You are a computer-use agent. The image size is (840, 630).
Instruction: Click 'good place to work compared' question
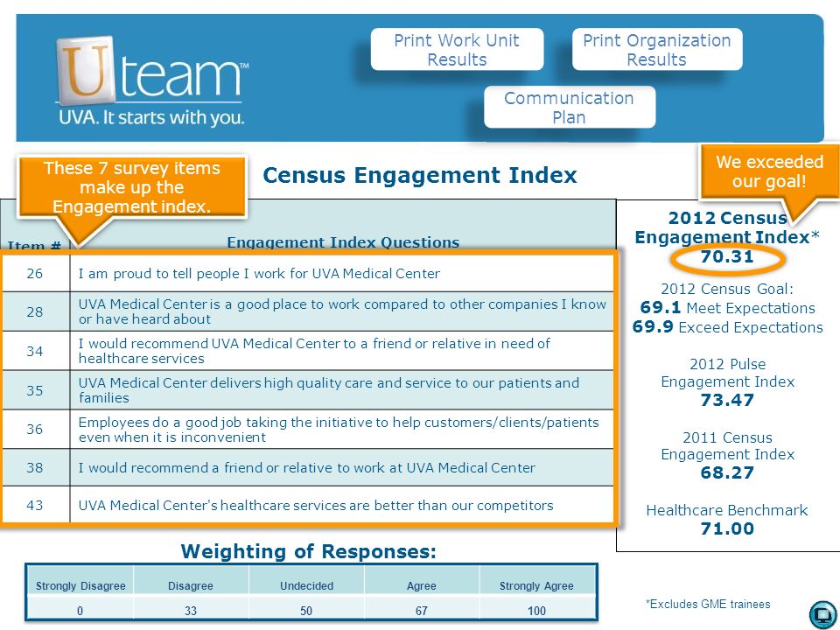pos(342,311)
